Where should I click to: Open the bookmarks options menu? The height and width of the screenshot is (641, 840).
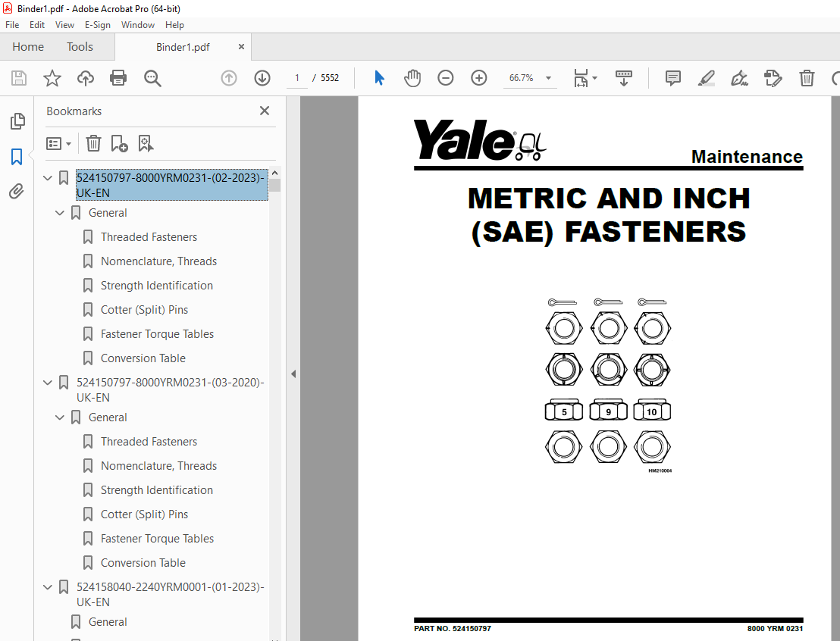(58, 143)
